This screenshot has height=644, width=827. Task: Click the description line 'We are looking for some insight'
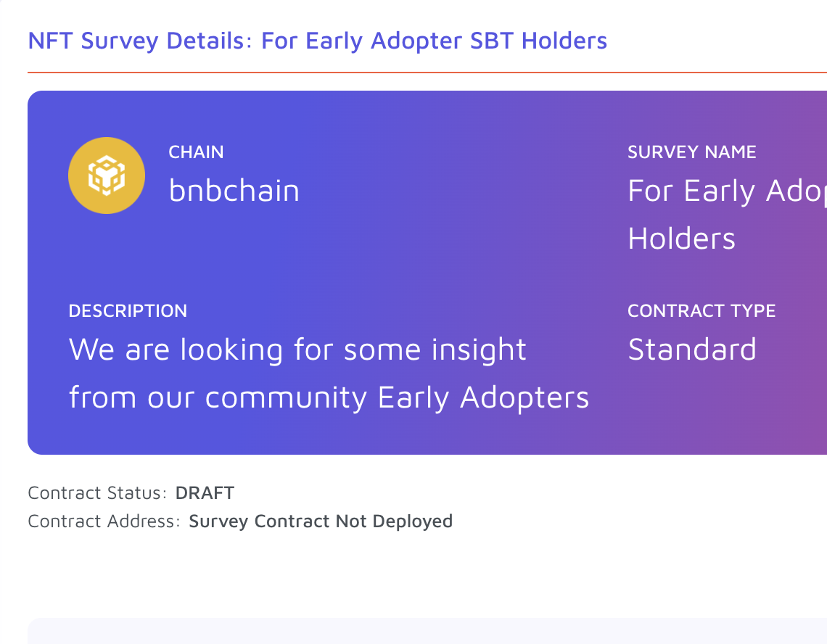(297, 350)
